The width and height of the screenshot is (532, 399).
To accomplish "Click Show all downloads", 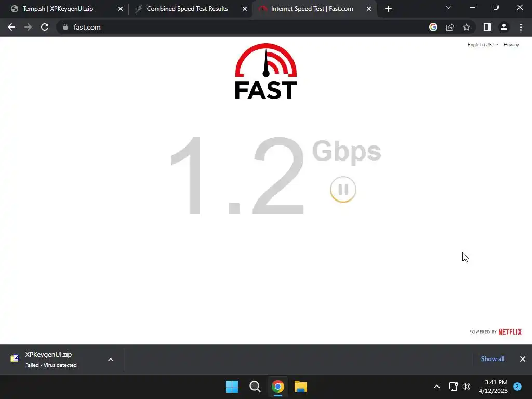I will tap(493, 359).
